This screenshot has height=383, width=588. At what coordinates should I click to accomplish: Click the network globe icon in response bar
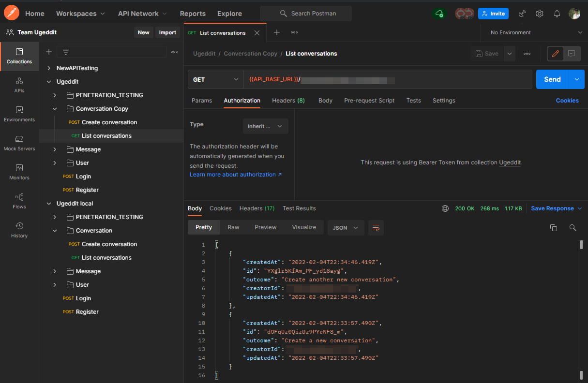[445, 208]
